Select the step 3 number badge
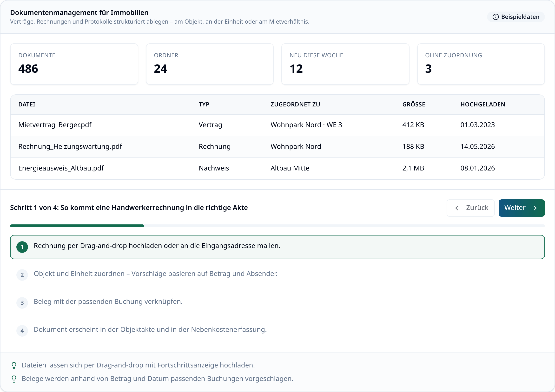Screen dimensions: 555x392 coord(22,303)
